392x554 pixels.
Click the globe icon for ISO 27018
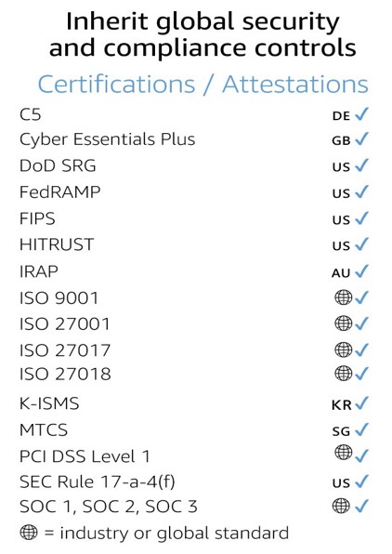pos(343,373)
